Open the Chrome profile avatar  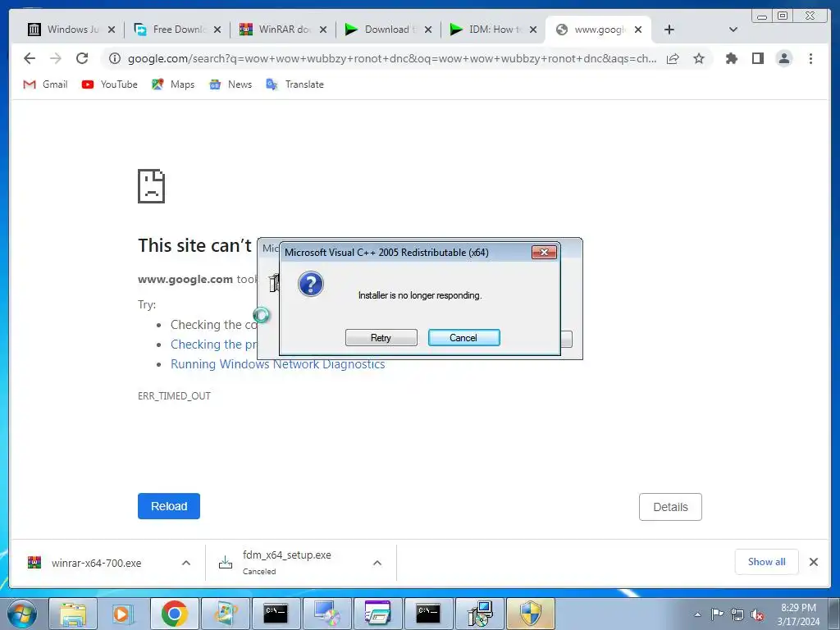(783, 58)
